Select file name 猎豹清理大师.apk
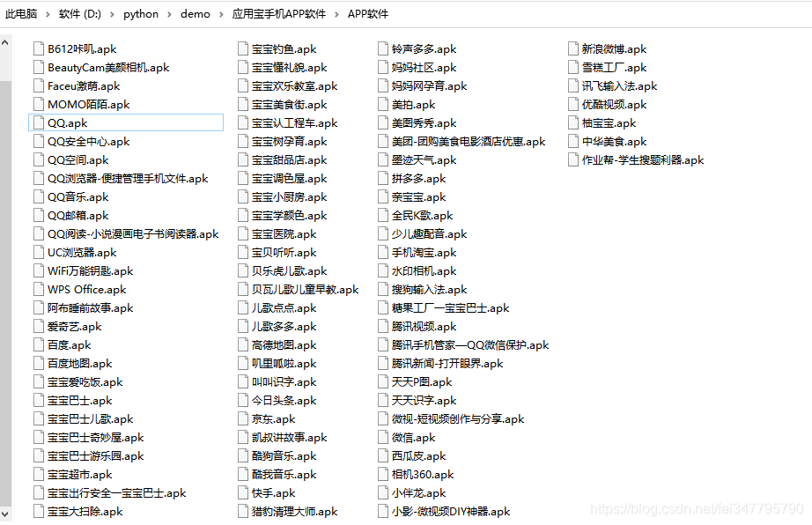The image size is (812, 525). (295, 512)
